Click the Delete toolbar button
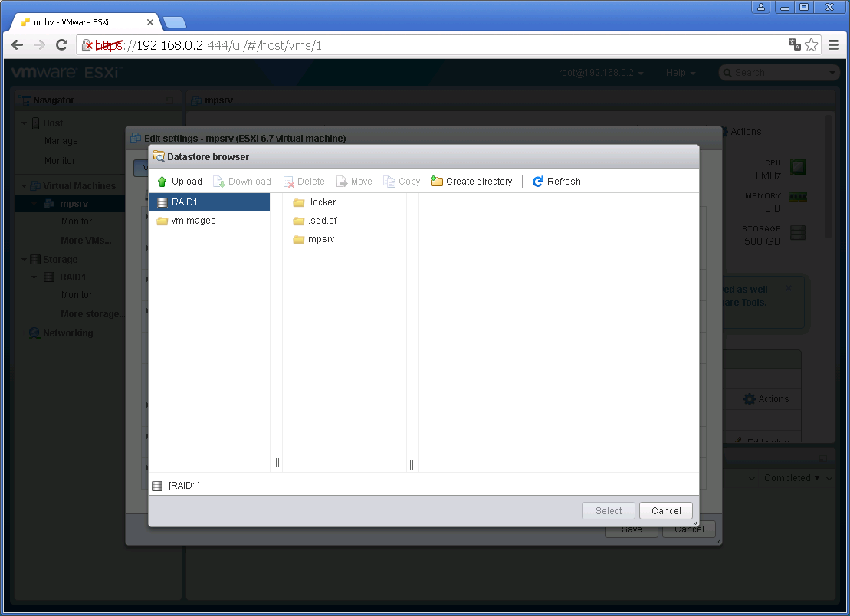The height and width of the screenshot is (616, 850). click(304, 182)
